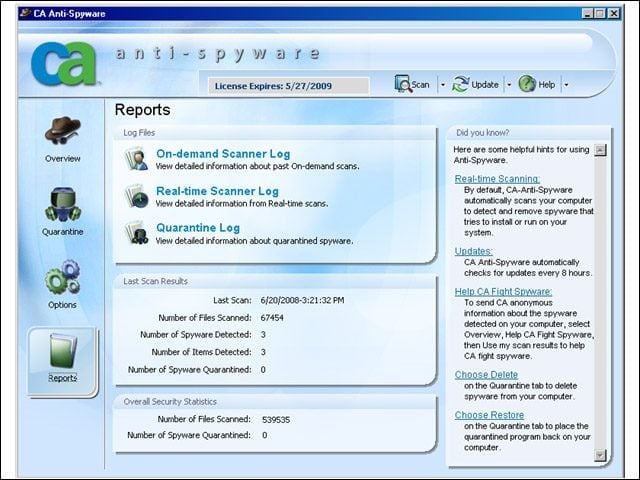640x480 pixels.
Task: Click the Update button label
Action: pos(485,84)
